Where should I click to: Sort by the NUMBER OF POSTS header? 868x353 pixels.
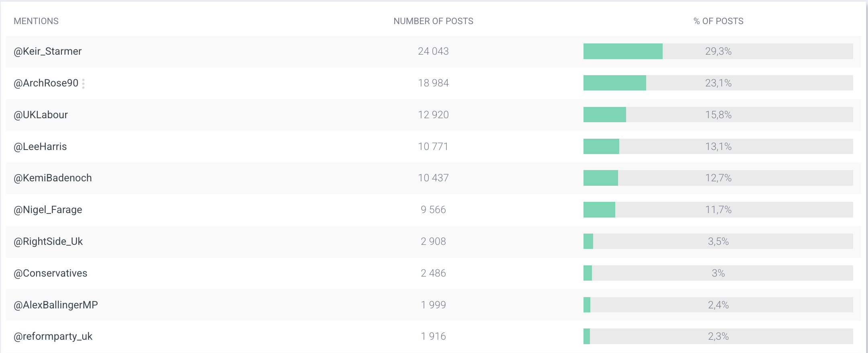point(433,21)
